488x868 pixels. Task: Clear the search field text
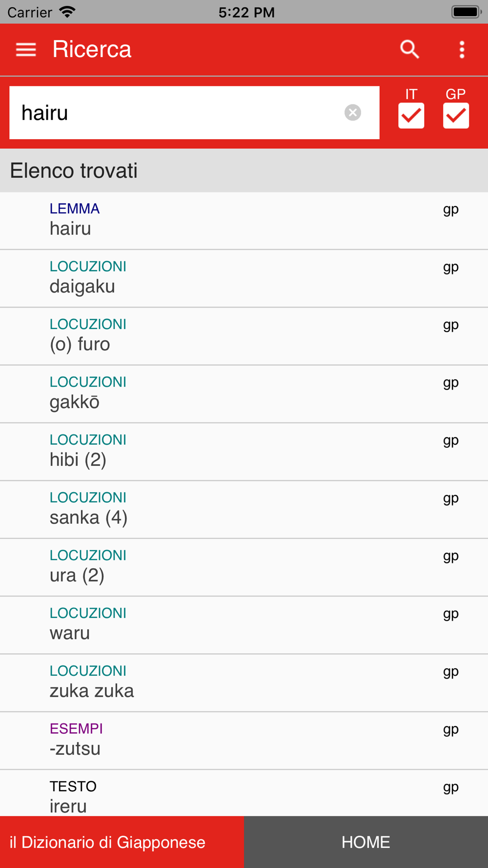[x=352, y=113]
